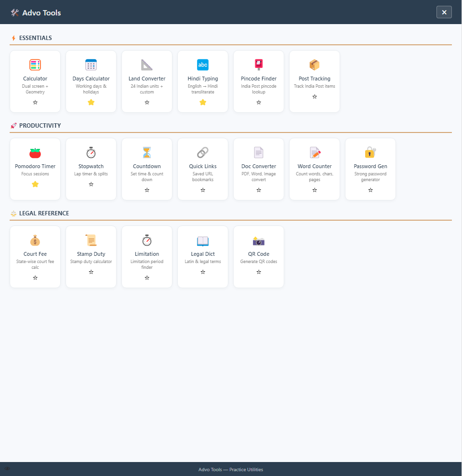Toggle the Limitation favorite star
Viewport: 462px width, 476px height.
147,278
